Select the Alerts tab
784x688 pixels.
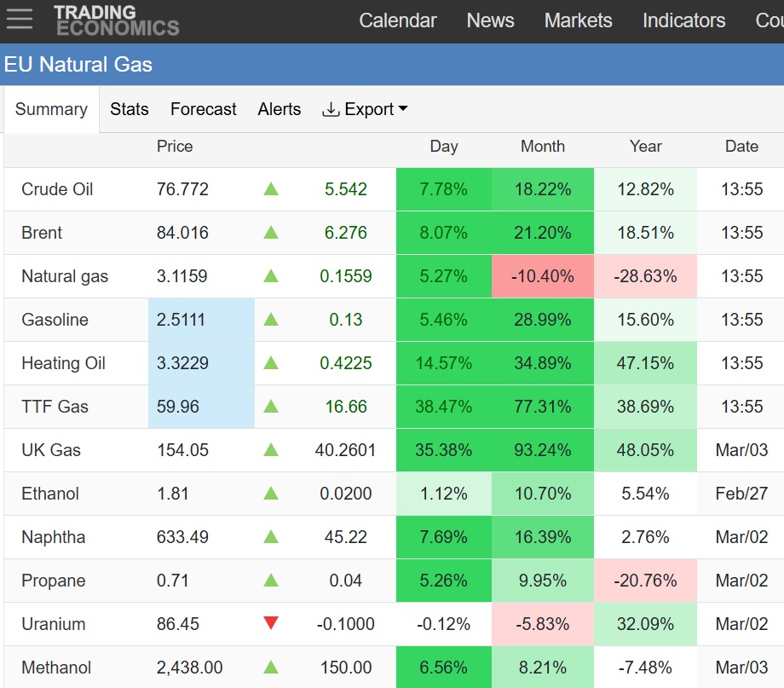tap(280, 109)
